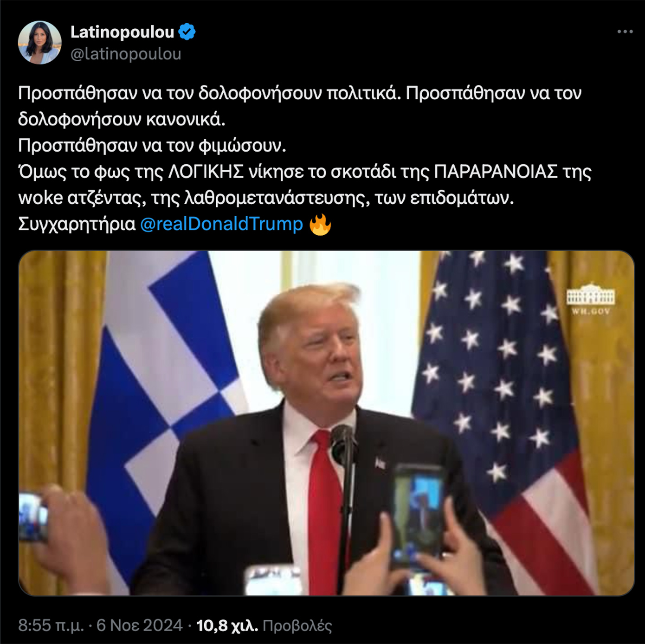Click the Προβολές label

tap(297, 625)
